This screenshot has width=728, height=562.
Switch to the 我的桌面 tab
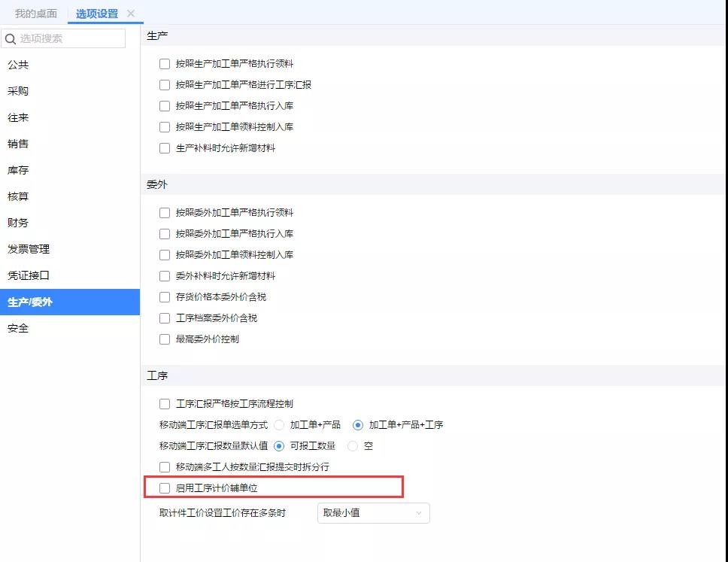click(35, 14)
